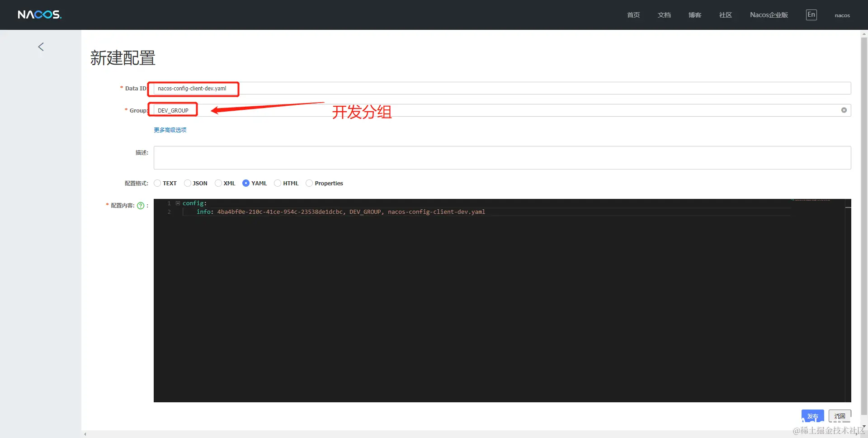Go back using the left chevron arrow
868x438 pixels.
(x=41, y=47)
